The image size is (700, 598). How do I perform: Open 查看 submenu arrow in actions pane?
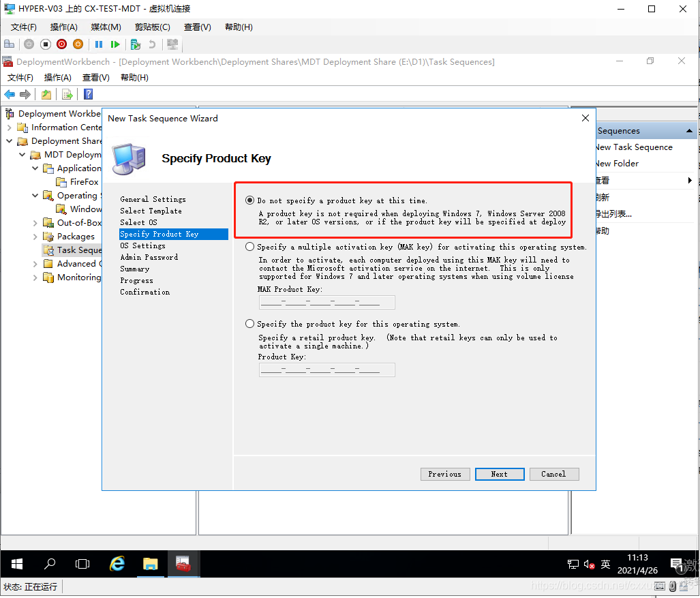tap(690, 181)
